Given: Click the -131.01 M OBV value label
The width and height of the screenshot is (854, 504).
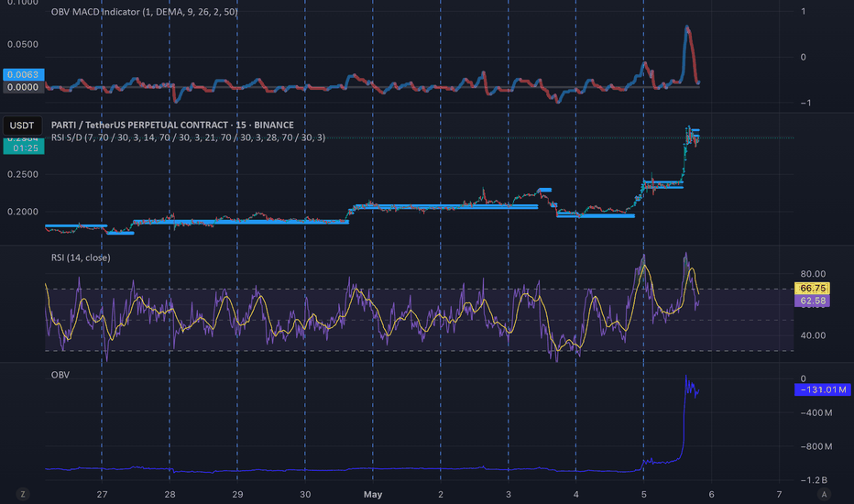Looking at the screenshot, I should 823,389.
